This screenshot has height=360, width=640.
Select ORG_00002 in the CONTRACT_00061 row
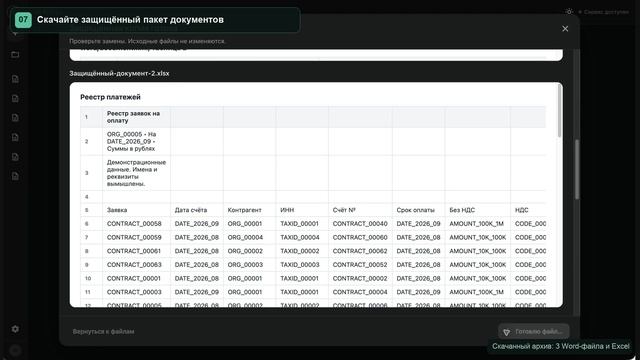[x=249, y=251]
